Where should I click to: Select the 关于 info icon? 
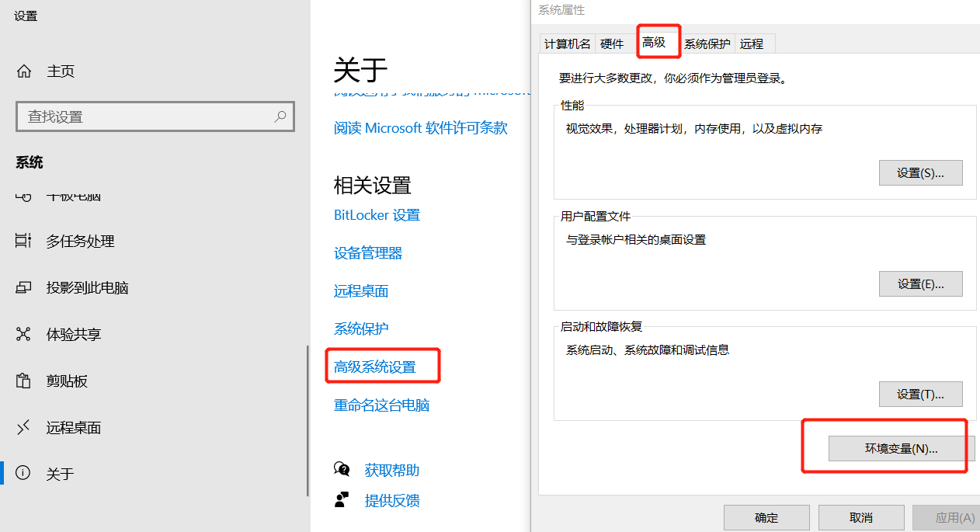click(23, 473)
